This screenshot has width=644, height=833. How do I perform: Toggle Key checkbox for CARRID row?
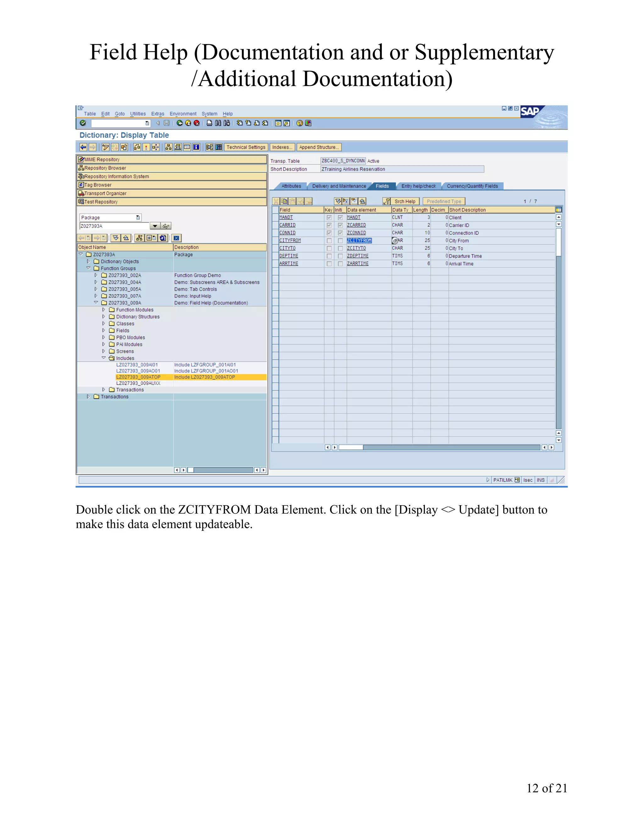pyautogui.click(x=329, y=225)
